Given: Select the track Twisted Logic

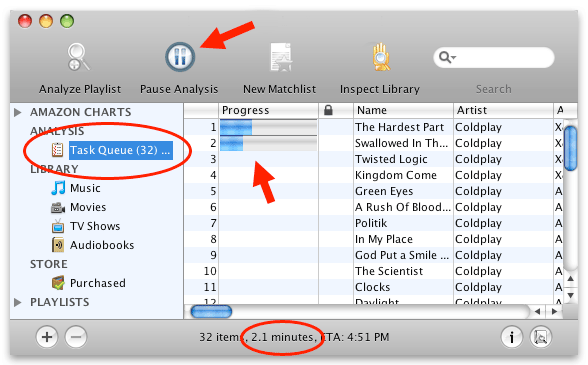Looking at the screenshot, I should point(391,159).
